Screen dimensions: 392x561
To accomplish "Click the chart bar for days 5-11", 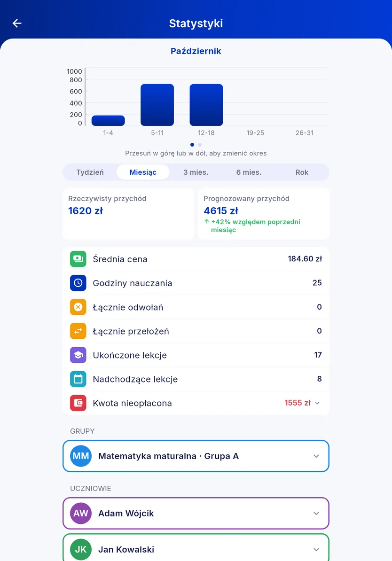I will (x=157, y=105).
